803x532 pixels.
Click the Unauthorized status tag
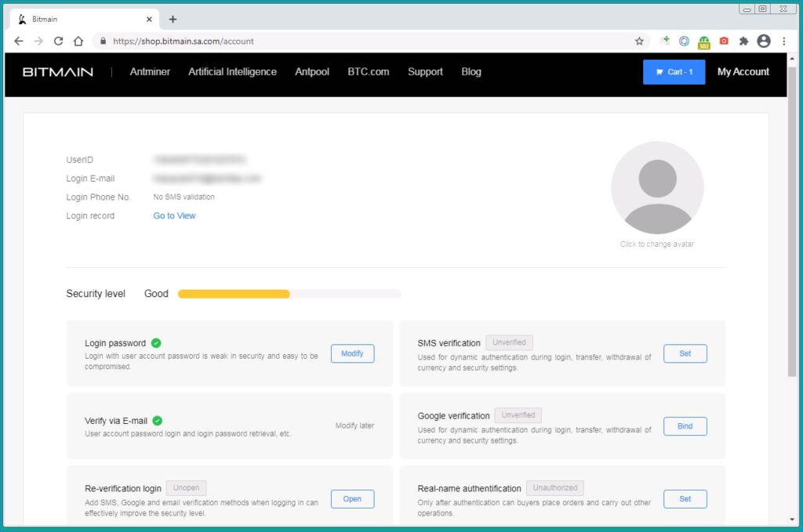point(555,487)
